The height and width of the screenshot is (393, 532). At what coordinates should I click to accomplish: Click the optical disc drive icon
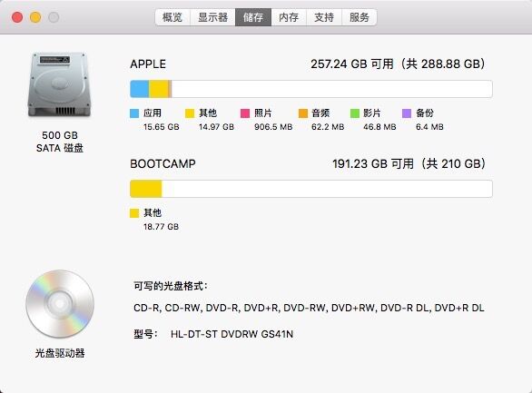pos(60,304)
